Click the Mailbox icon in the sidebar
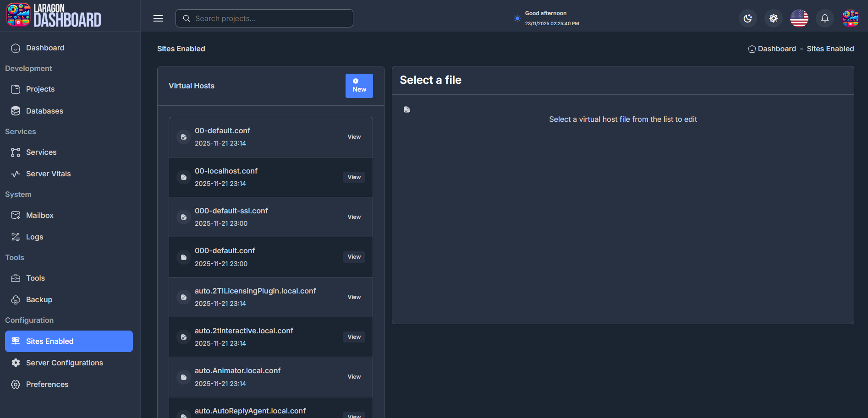 point(16,215)
